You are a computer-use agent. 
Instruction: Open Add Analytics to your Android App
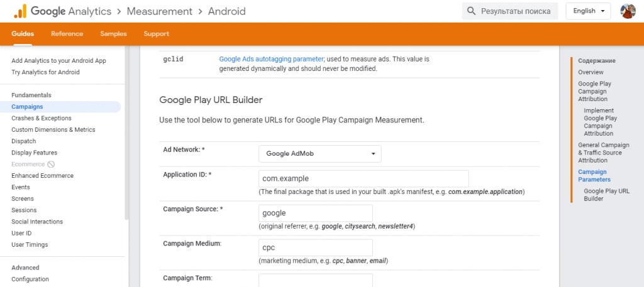point(58,61)
